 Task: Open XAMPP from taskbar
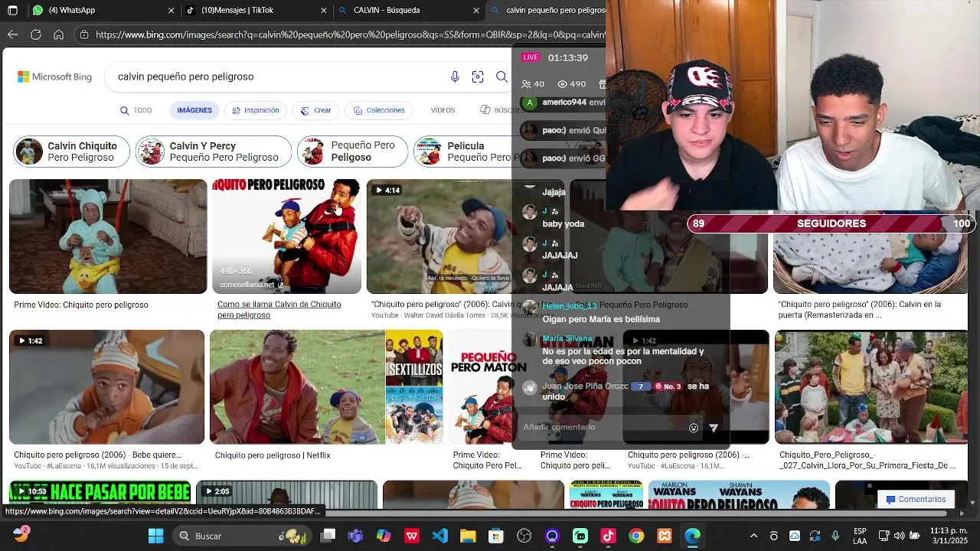coord(665,536)
